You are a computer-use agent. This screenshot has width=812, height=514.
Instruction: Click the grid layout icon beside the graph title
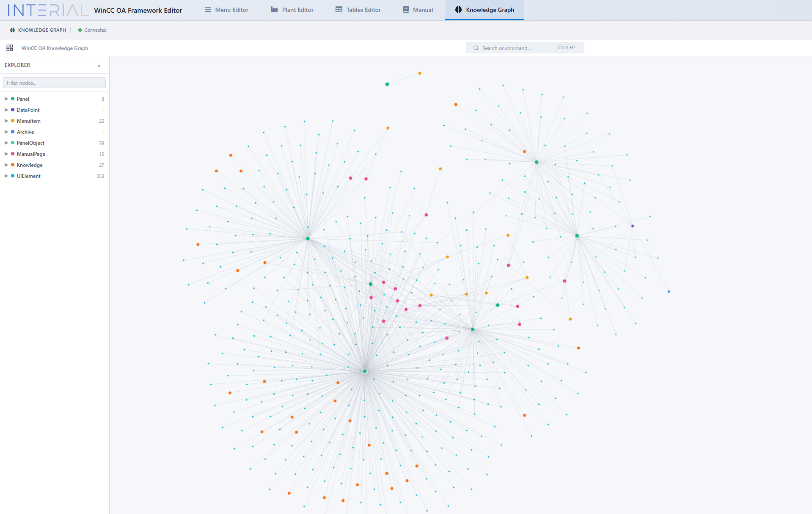(x=9, y=48)
